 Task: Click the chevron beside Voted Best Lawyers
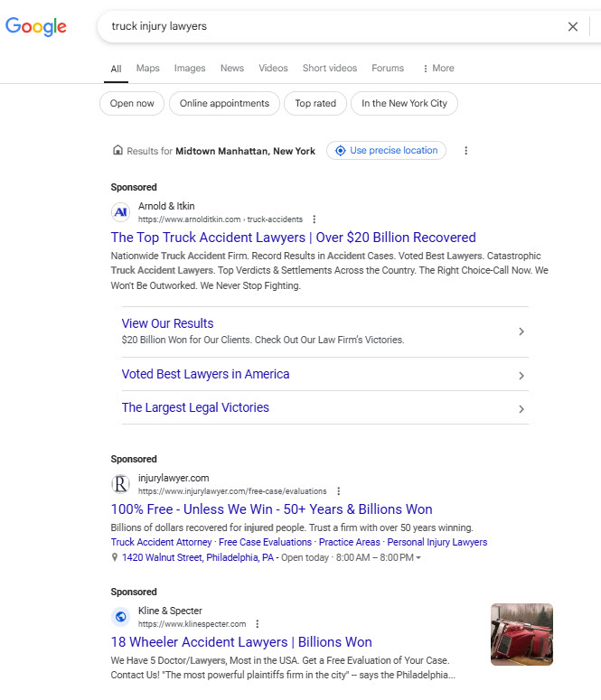tap(521, 376)
